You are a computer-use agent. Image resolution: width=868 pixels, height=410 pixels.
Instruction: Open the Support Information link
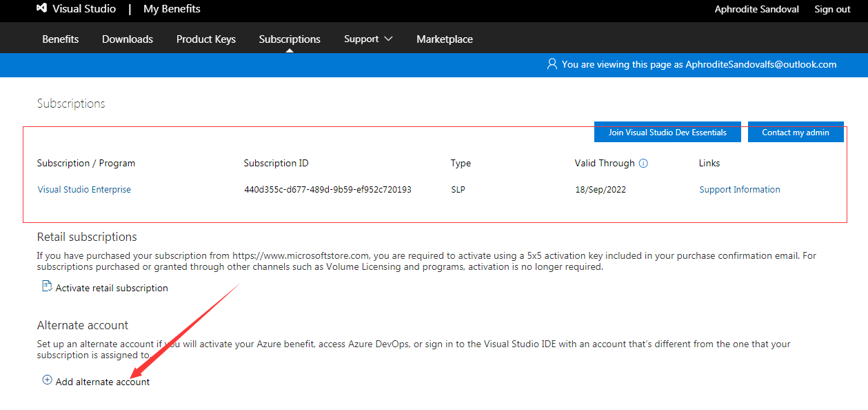click(x=740, y=190)
